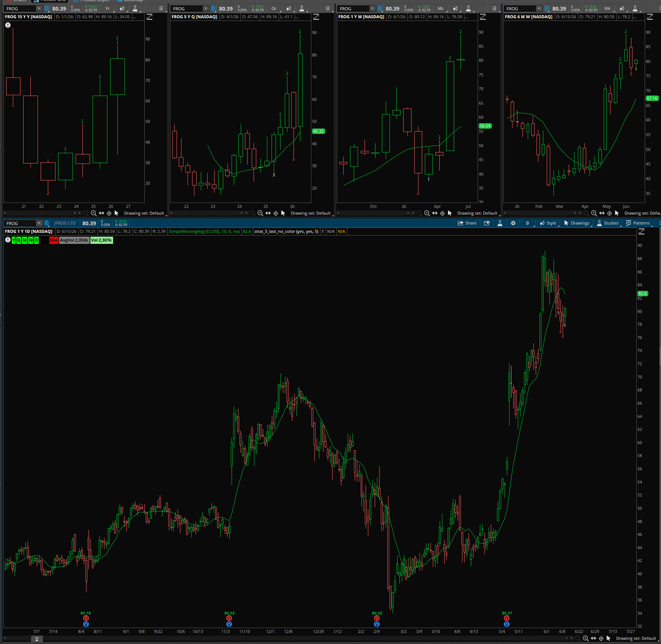Image resolution: width=661 pixels, height=644 pixels.
Task: Select crosshair cursor under the monthly chart
Action: coord(442,213)
